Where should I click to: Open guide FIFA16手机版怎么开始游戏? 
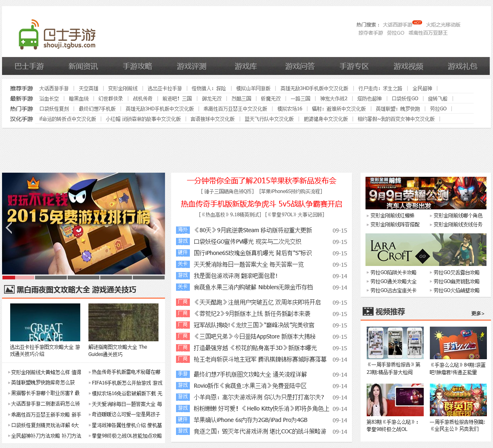click(127, 383)
